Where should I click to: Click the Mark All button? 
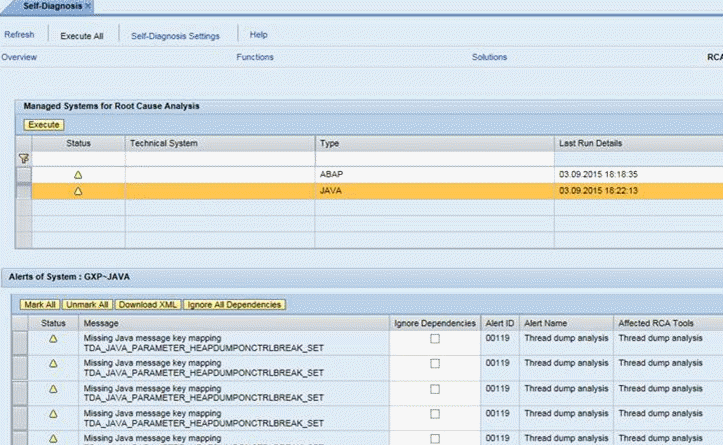coord(40,305)
